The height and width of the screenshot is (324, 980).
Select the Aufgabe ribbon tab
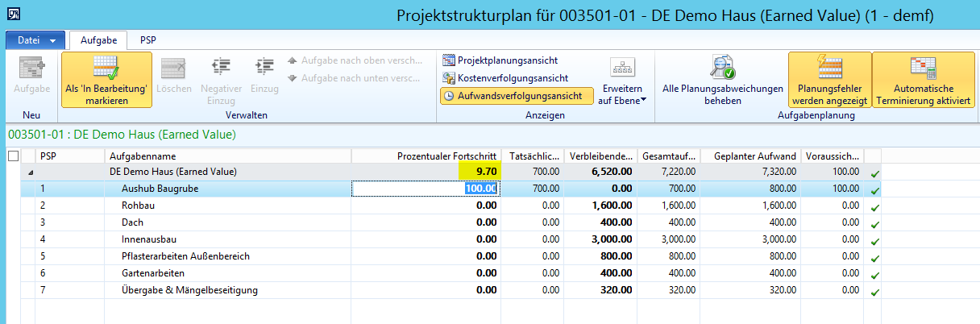[99, 39]
